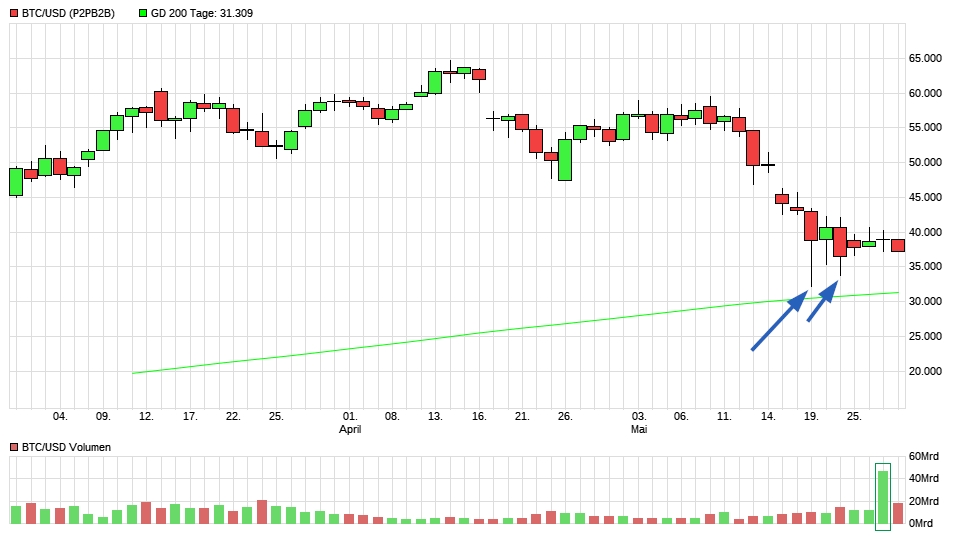Select the BTC/USD (P2PB2B) legend label
The image size is (954, 539).
tap(68, 13)
